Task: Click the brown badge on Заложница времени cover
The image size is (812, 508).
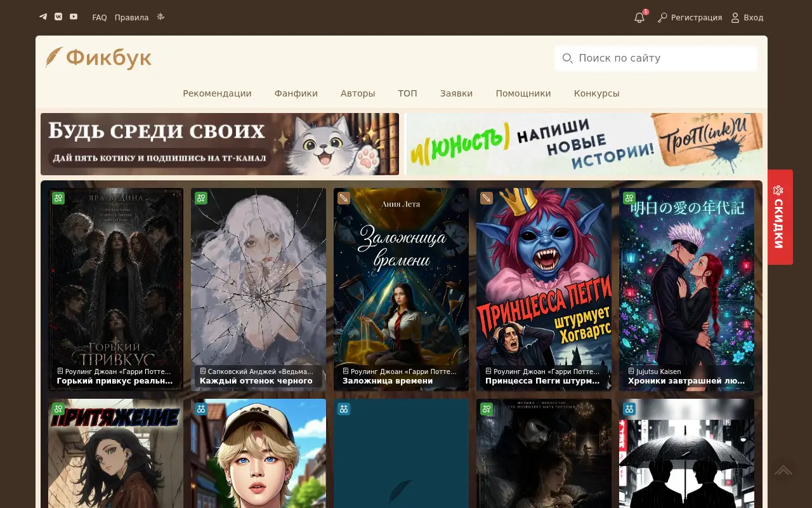Action: coord(344,198)
